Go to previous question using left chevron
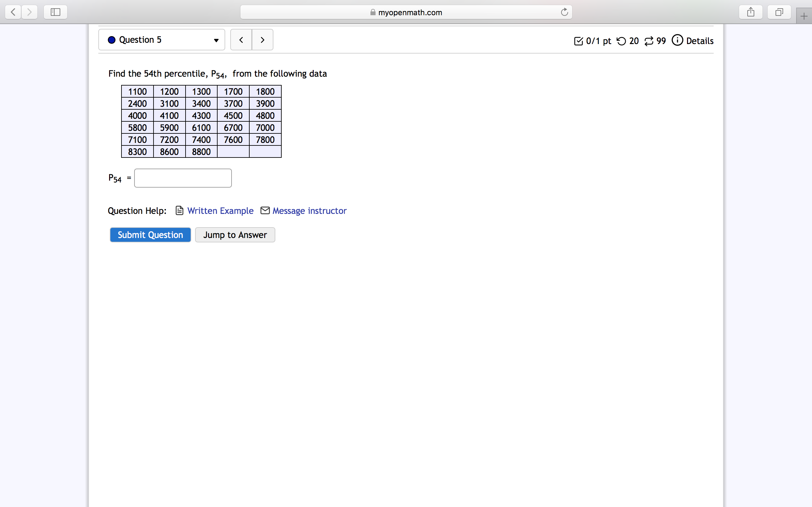Viewport: 812px width, 507px height. (241, 40)
